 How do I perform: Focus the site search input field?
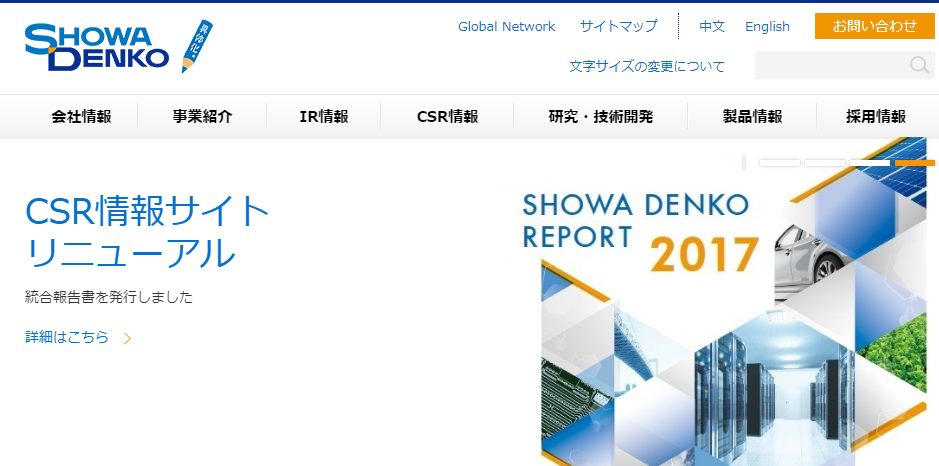(x=831, y=65)
